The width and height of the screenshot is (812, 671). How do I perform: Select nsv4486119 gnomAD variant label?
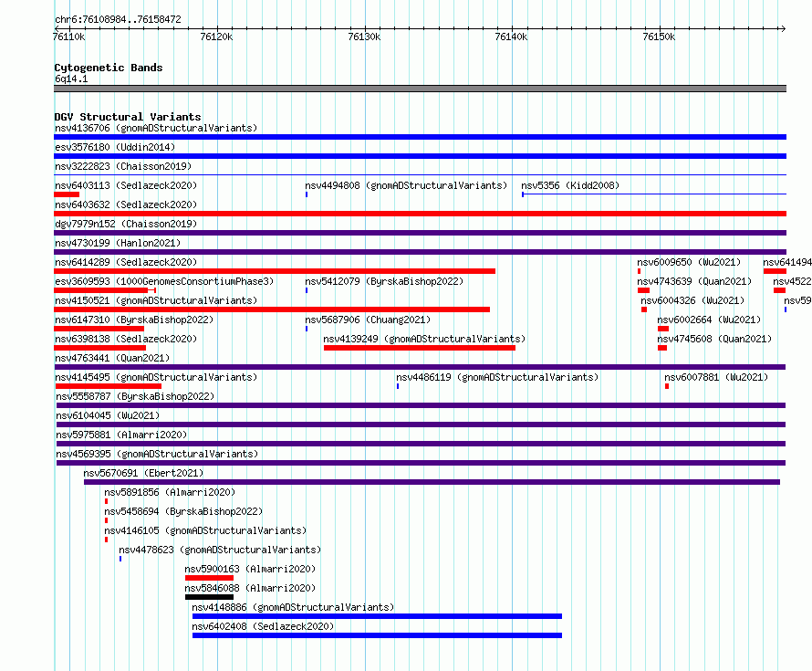pyautogui.click(x=497, y=377)
